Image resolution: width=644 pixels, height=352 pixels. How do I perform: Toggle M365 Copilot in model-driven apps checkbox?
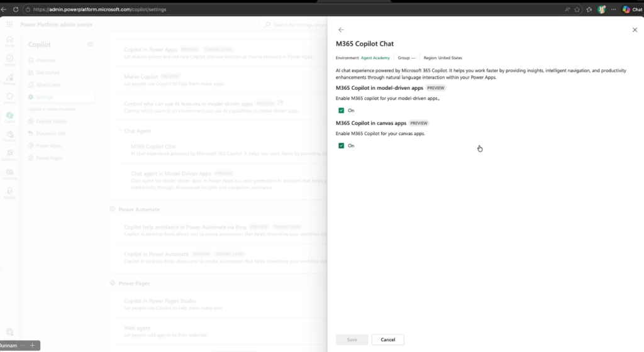(341, 111)
